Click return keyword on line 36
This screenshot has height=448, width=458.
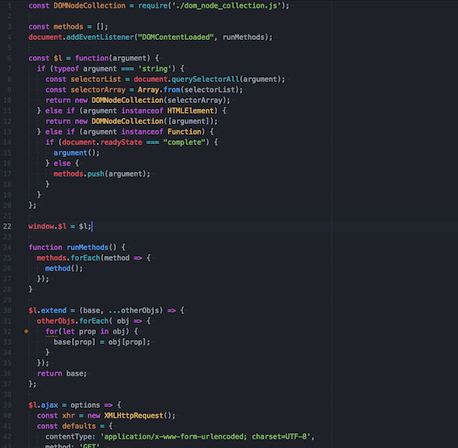tap(49, 373)
